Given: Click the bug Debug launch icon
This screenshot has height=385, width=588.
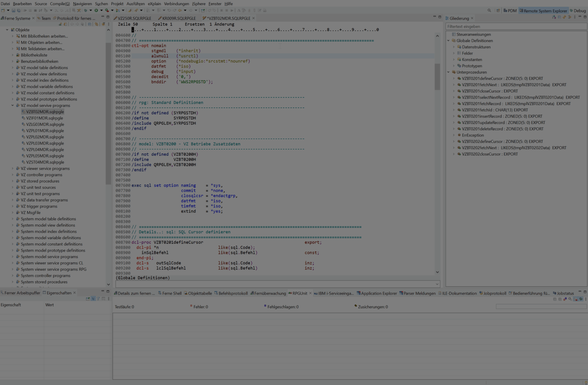Looking at the screenshot, I should tap(86, 10).
